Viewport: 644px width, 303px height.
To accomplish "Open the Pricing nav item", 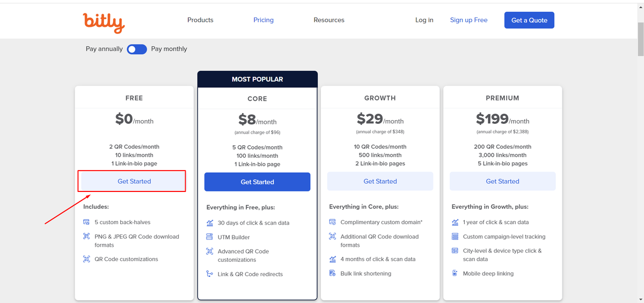I will pos(264,20).
